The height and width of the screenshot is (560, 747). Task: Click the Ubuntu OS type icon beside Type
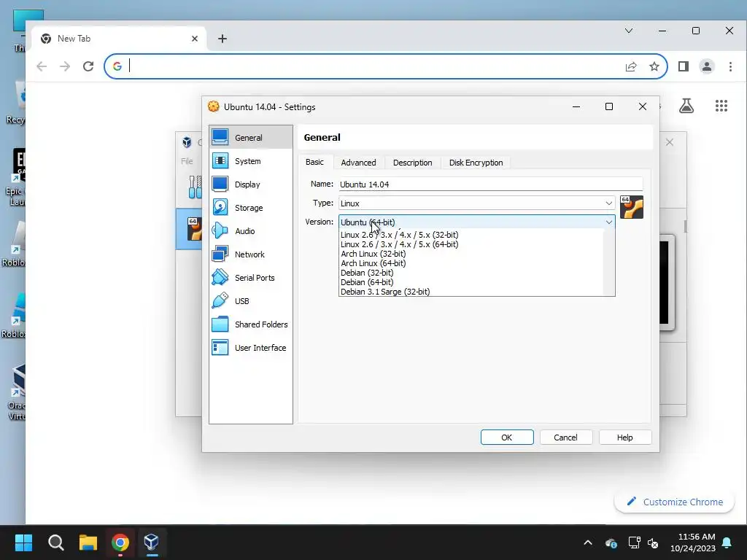[632, 207]
